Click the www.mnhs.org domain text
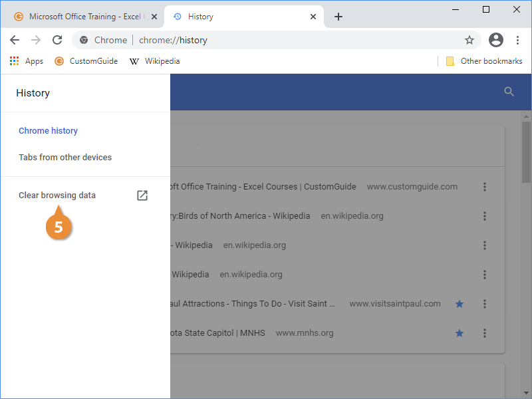Screen dimensions: 532x399 305,333
